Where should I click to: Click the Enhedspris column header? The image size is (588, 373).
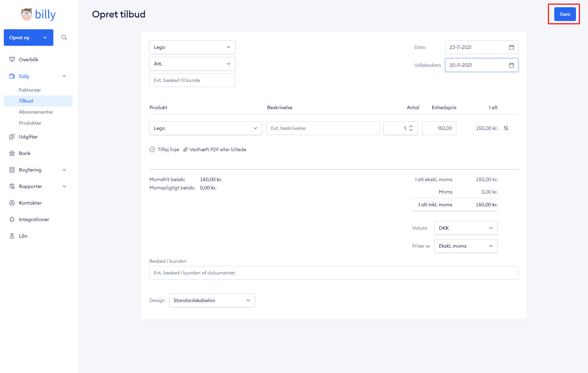click(444, 107)
